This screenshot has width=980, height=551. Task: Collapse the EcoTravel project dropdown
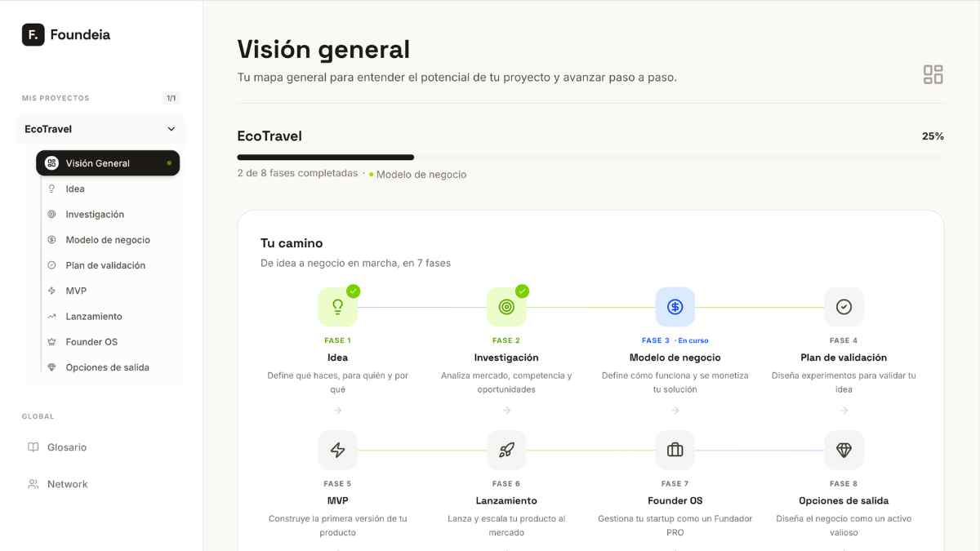[x=171, y=128]
